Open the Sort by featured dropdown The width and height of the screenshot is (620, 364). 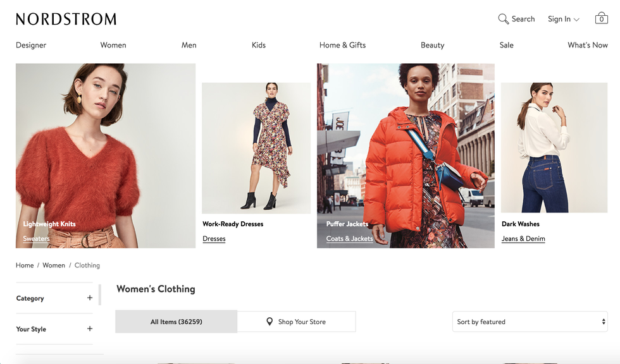530,322
